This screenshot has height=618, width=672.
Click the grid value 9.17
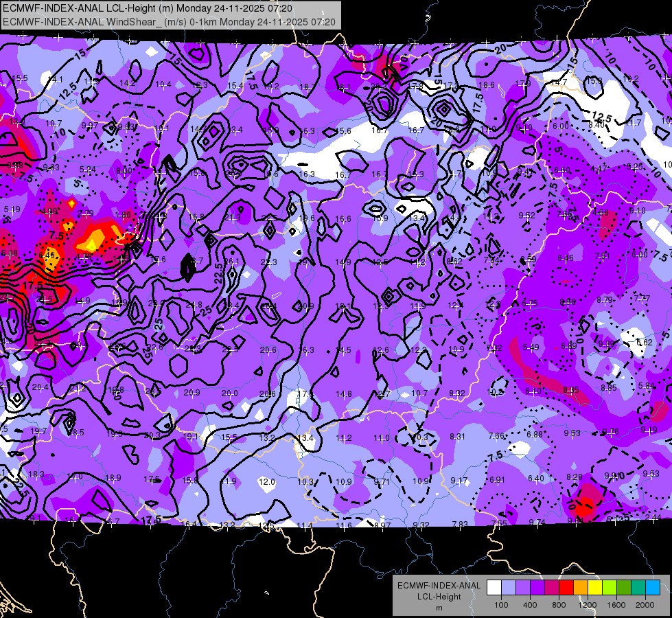click(459, 481)
